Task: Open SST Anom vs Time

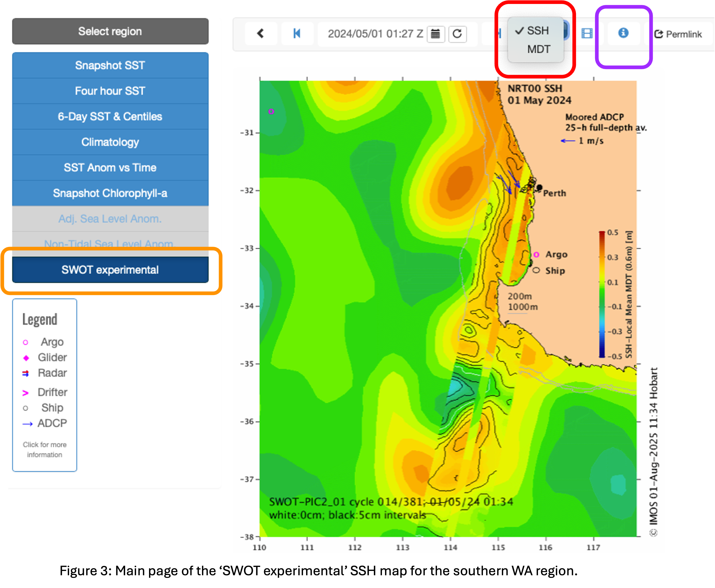Action: tap(110, 168)
